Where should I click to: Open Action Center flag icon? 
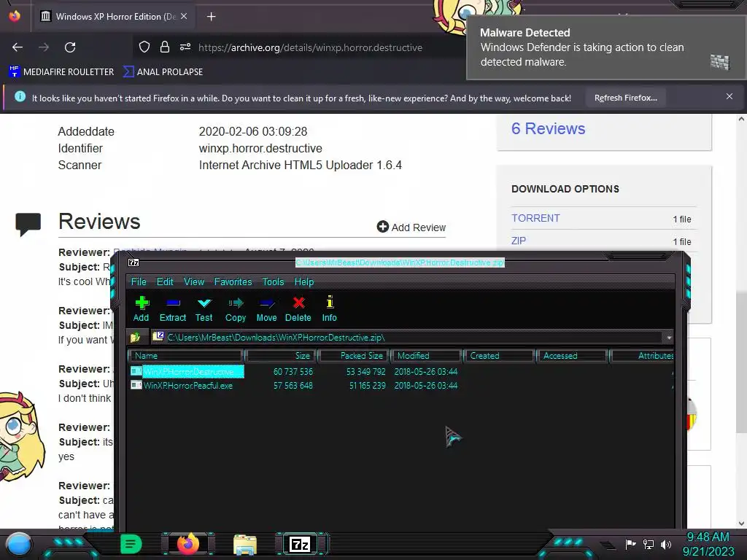point(631,544)
